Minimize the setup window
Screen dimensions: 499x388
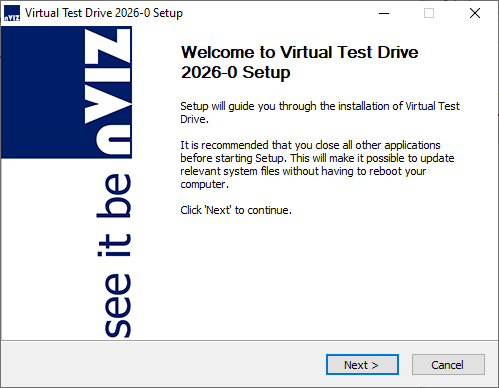click(x=384, y=13)
